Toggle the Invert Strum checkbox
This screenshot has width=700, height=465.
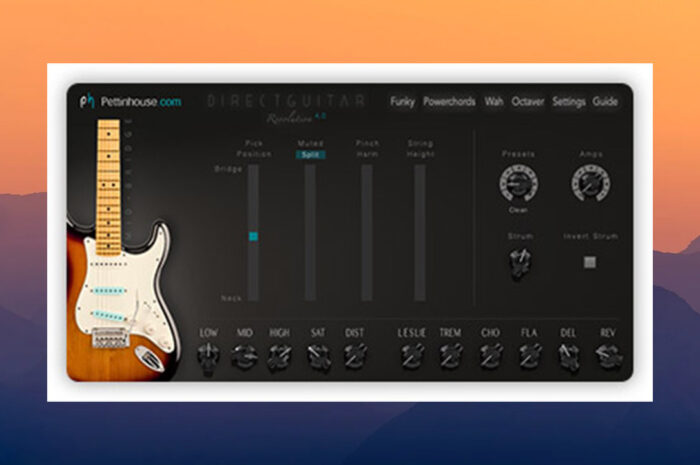(x=590, y=262)
